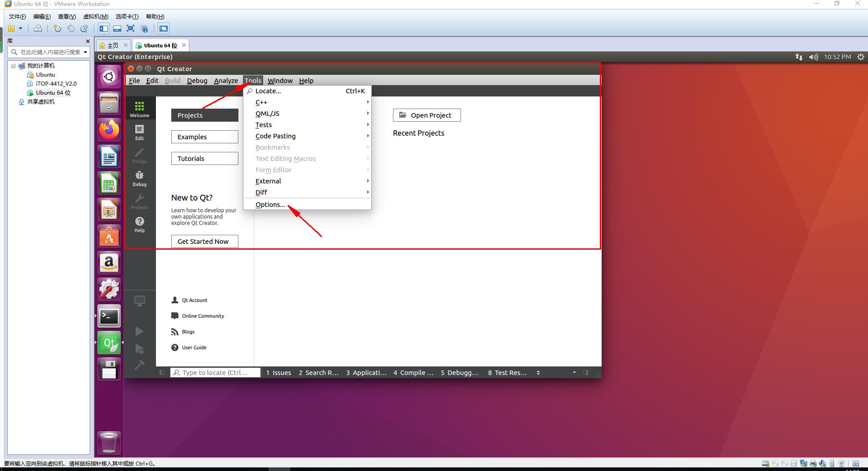Select Locate... in the Tools menu
The image size is (868, 471).
point(307,91)
